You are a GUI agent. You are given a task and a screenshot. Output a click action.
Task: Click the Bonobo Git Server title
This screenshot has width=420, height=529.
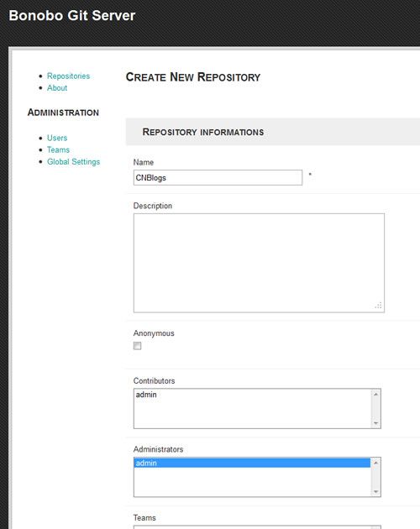(72, 15)
